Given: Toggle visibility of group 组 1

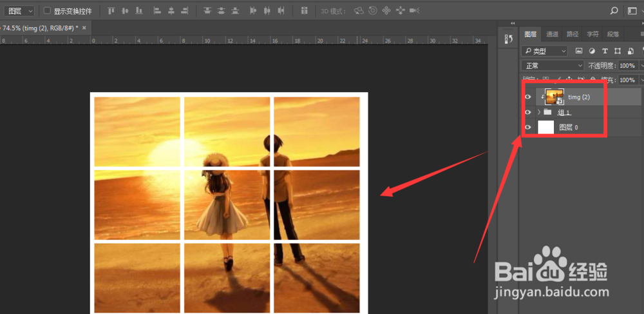Looking at the screenshot, I should (x=528, y=112).
